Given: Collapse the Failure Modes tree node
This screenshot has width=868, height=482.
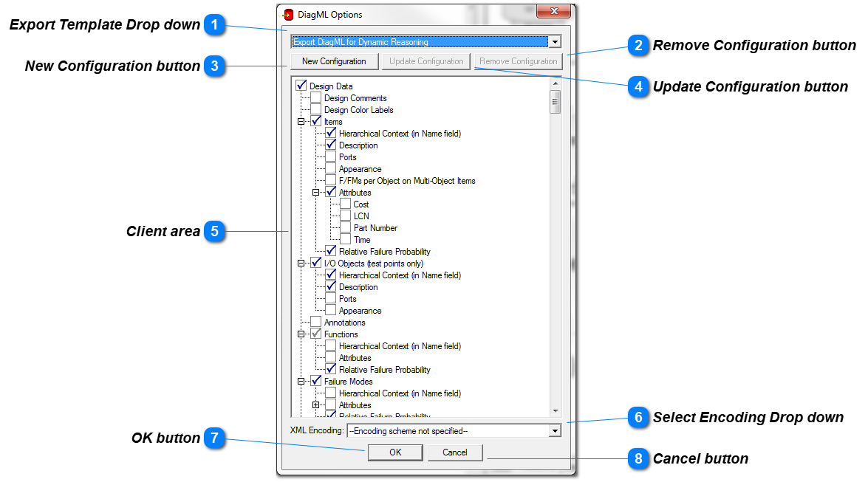Looking at the screenshot, I should 301,382.
